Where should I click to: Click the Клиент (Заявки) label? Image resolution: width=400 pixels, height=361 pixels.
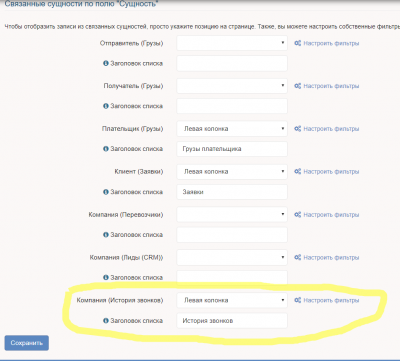(x=139, y=172)
